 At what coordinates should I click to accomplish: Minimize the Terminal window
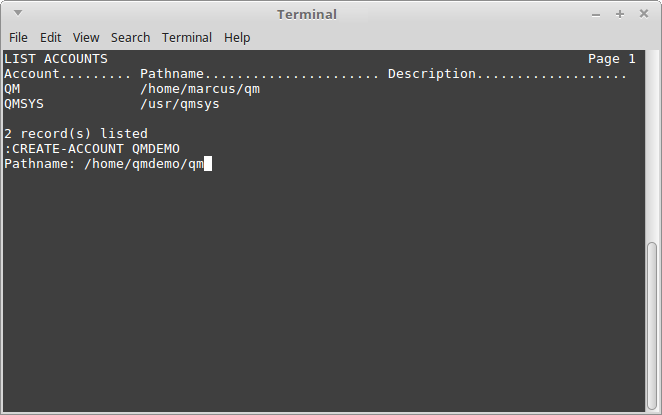tap(596, 15)
